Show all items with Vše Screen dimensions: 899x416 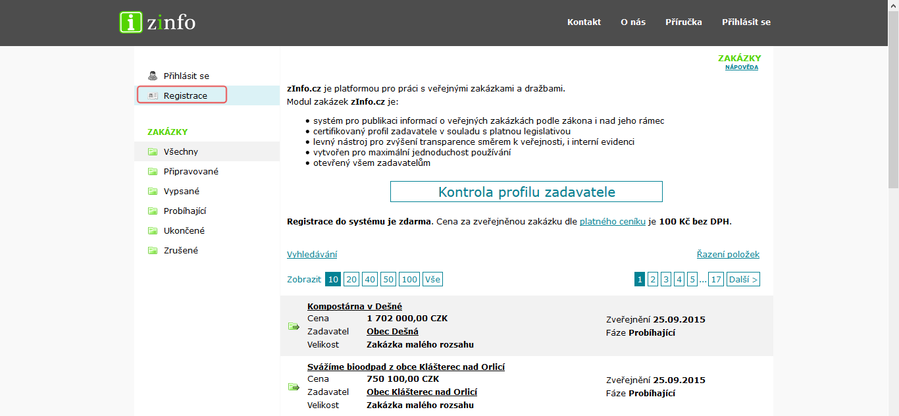click(x=433, y=280)
